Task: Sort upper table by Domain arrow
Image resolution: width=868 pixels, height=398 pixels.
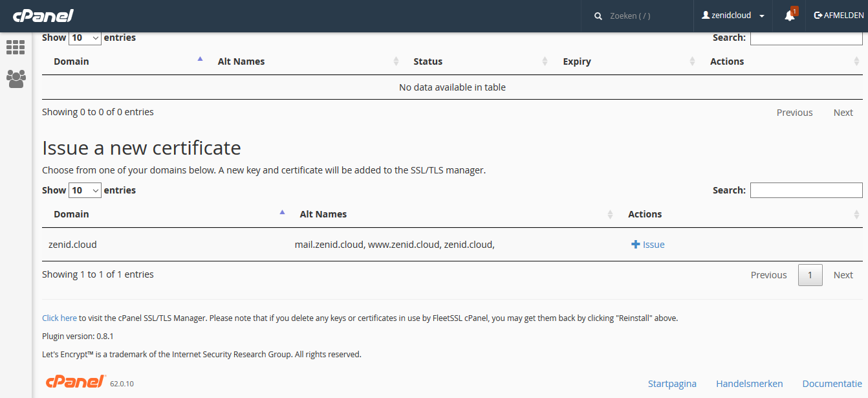Action: (x=200, y=59)
